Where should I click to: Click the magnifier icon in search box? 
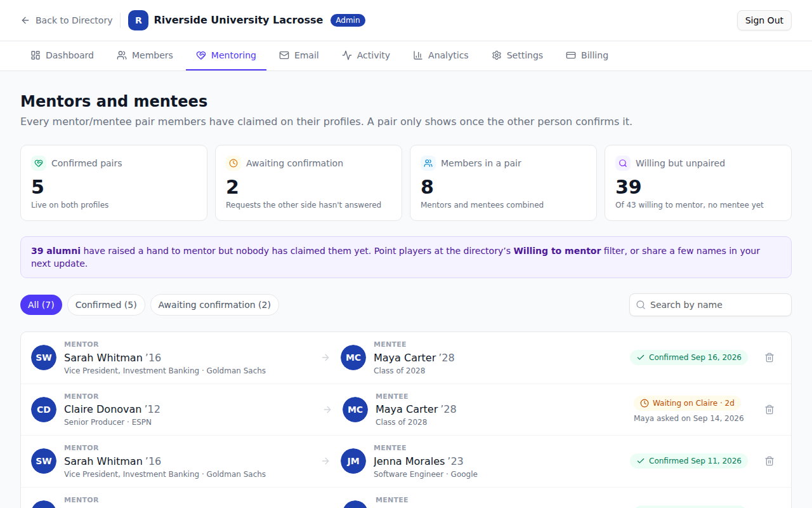[641, 305]
